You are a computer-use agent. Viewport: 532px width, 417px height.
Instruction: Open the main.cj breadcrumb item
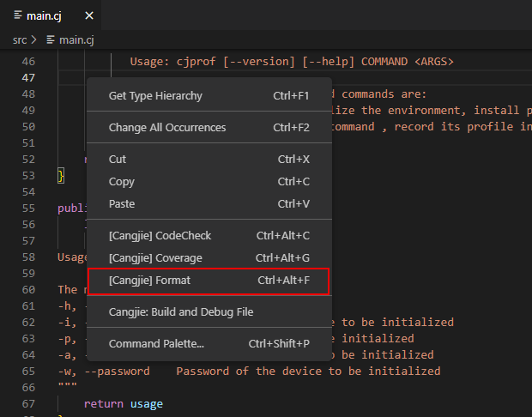76,39
